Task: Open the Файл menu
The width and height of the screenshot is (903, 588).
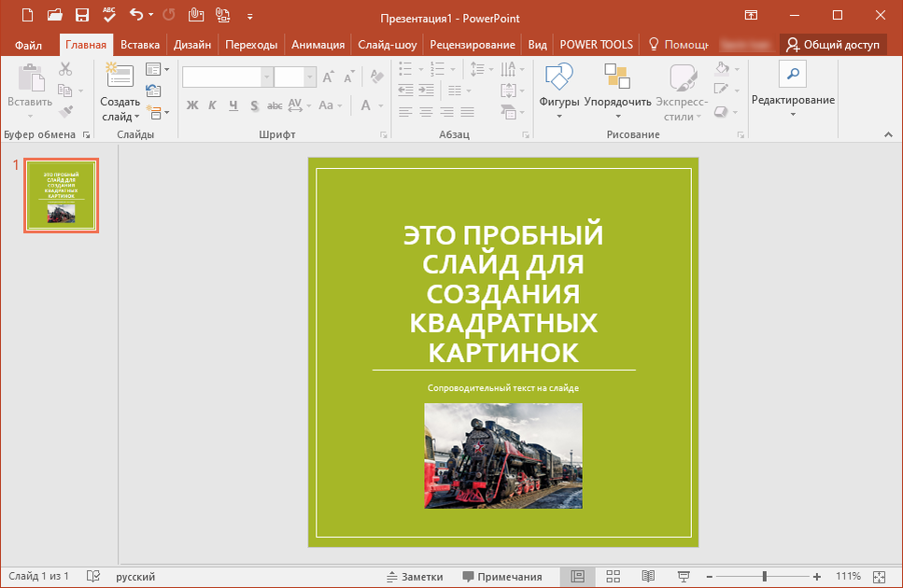Action: [x=28, y=45]
